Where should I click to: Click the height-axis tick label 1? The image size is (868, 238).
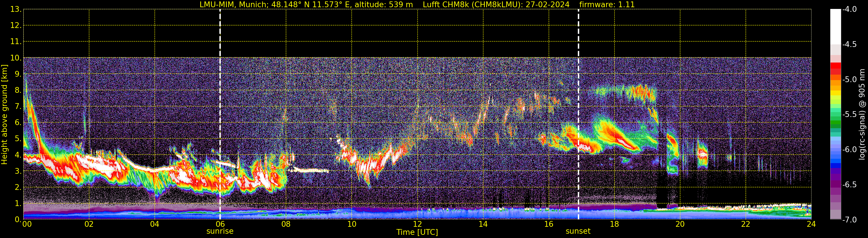point(18,204)
